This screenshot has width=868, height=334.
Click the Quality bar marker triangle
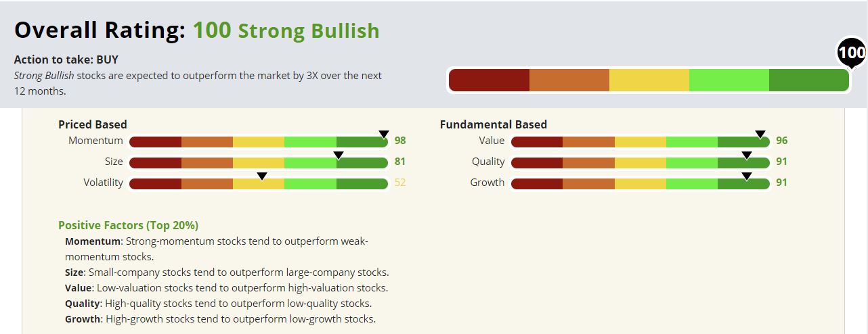point(747,156)
